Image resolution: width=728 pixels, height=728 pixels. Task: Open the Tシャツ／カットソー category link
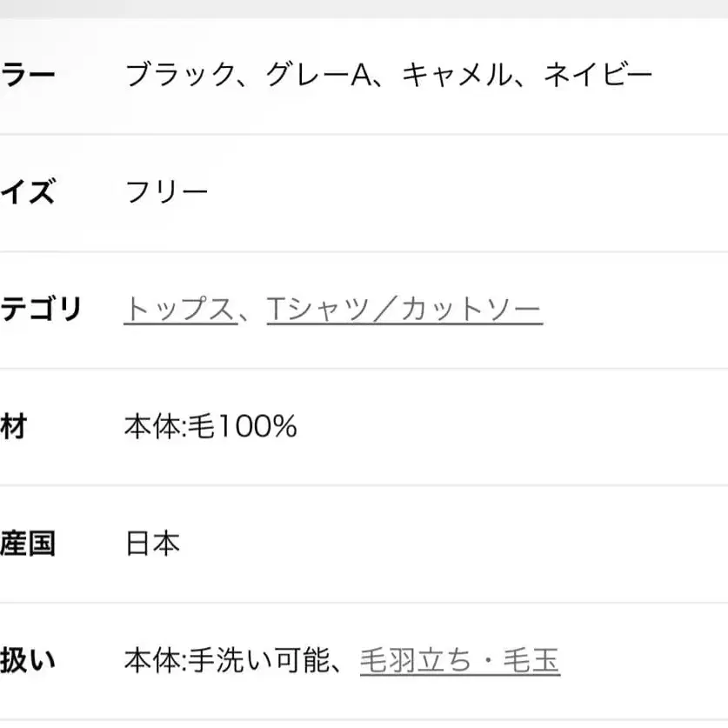[404, 310]
